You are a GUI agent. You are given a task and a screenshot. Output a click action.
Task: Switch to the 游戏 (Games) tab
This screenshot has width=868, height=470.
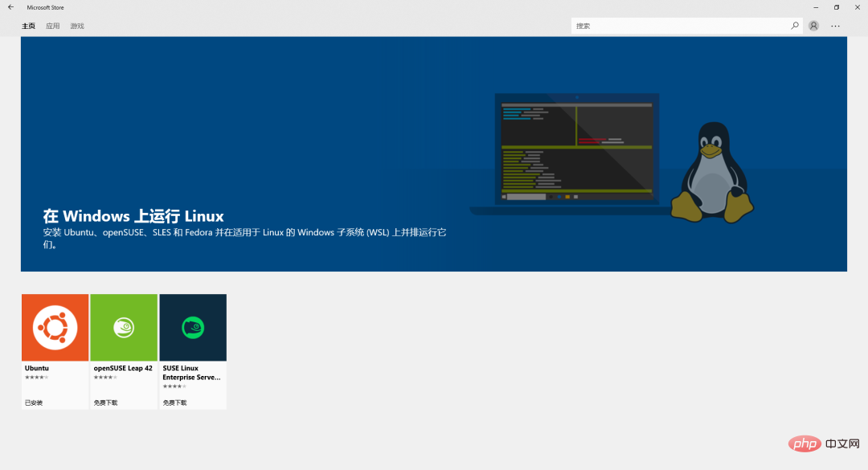76,25
